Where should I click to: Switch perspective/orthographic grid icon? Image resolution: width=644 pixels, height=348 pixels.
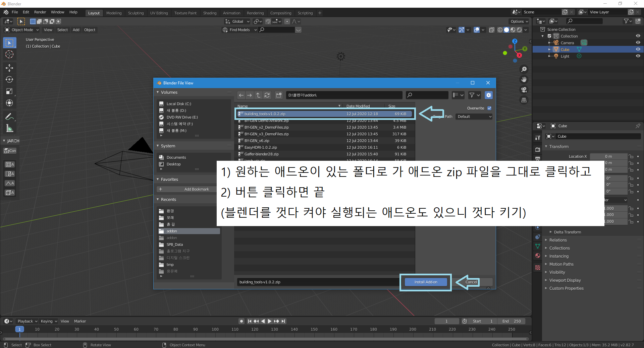click(524, 100)
